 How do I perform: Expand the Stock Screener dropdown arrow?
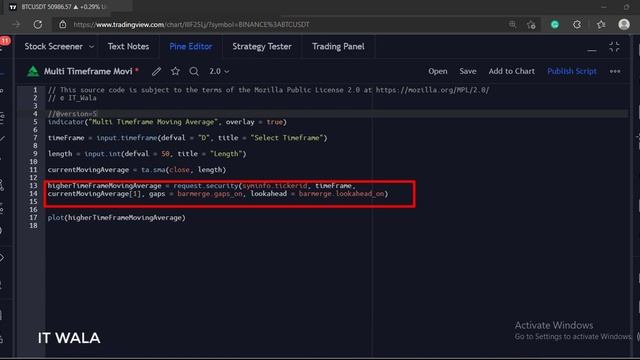pyautogui.click(x=91, y=47)
